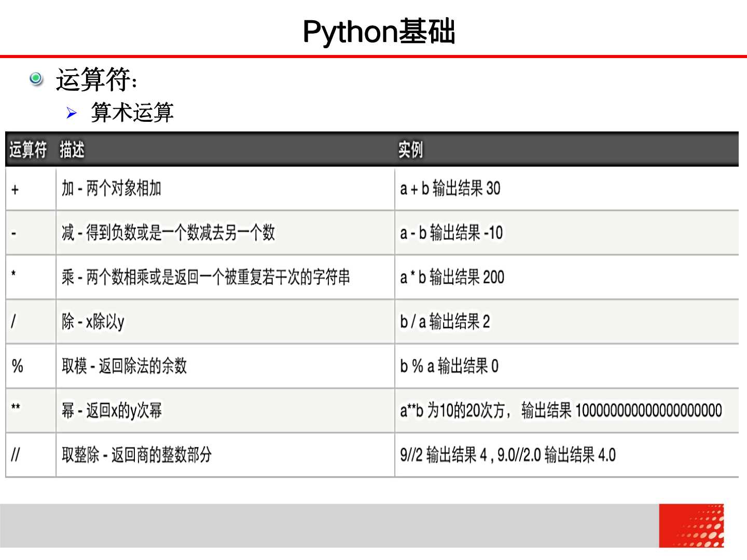Click example "9//2 输出结果 4, 9.0//2.0 输出结果 4.0"
This screenshot has height=560, width=747.
(x=508, y=455)
